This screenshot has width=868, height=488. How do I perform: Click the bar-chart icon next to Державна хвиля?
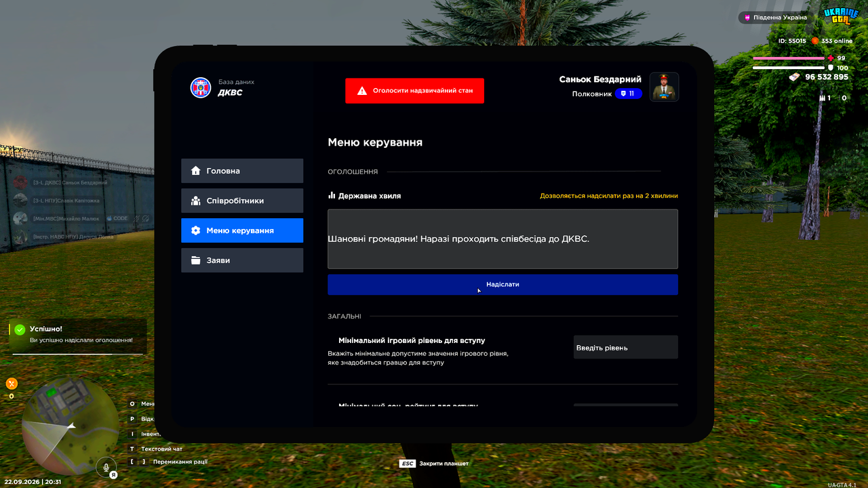[332, 195]
